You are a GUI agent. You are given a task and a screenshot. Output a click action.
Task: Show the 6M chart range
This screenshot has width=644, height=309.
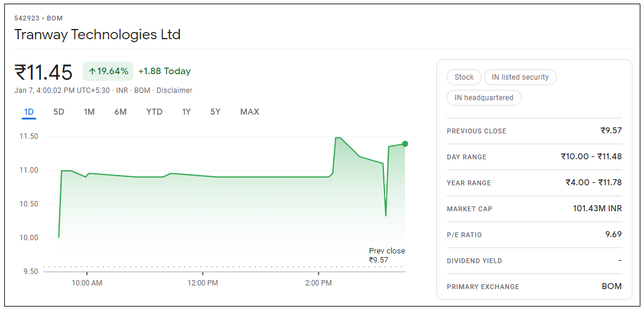coord(120,112)
